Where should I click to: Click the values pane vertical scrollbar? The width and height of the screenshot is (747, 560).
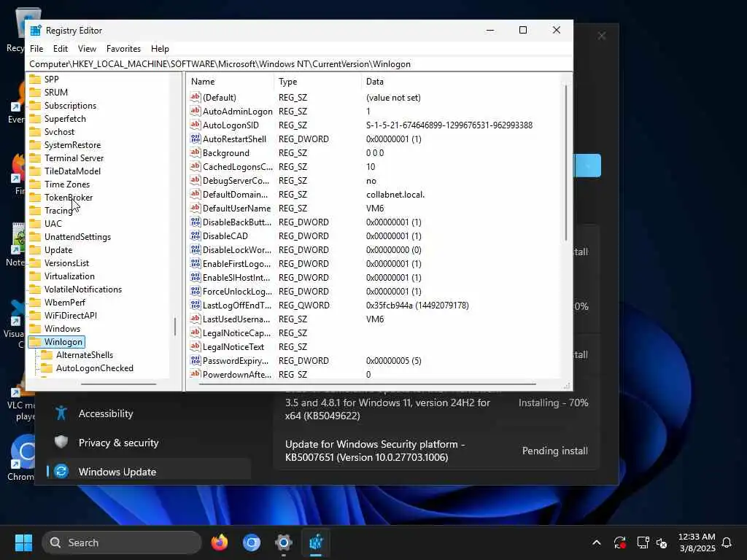[x=566, y=163]
